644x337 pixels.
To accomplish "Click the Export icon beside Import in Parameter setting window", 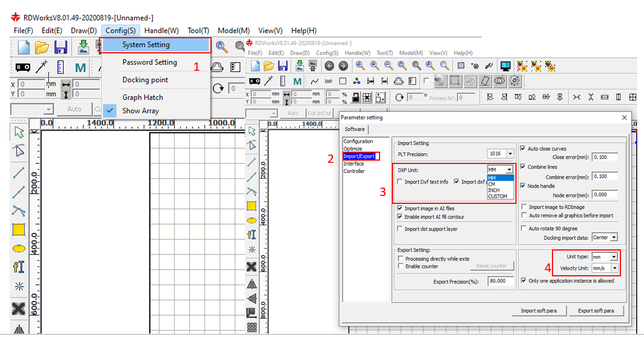I will click(x=313, y=66).
